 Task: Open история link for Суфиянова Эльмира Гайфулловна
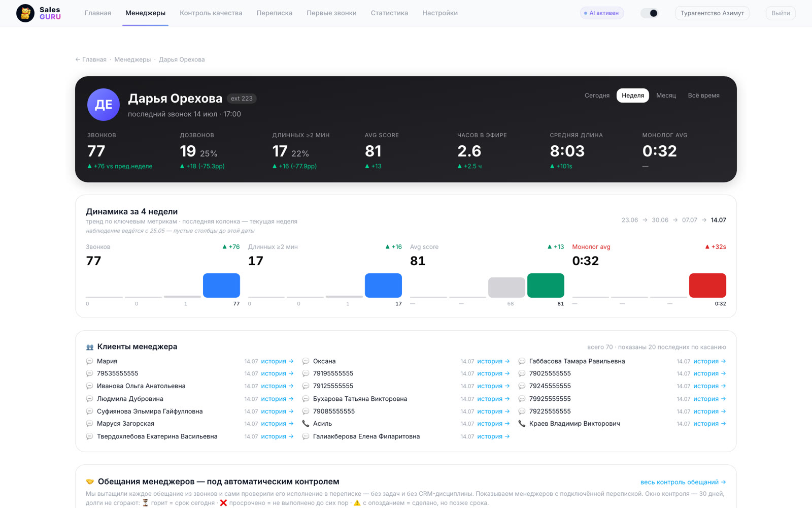277,411
